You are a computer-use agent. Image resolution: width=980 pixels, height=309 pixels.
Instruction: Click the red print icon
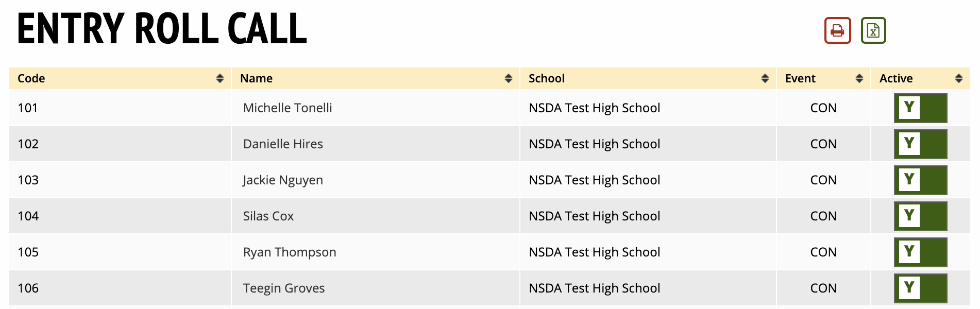837,30
